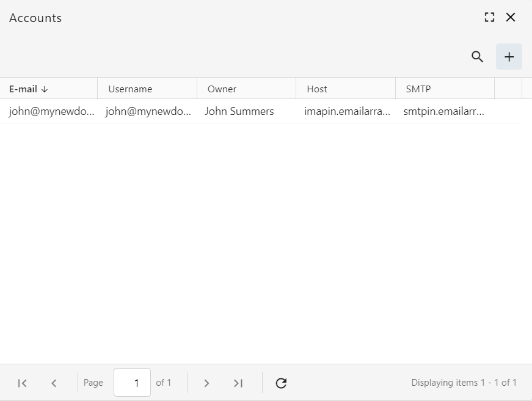Open the search in Accounts panel

[478, 56]
